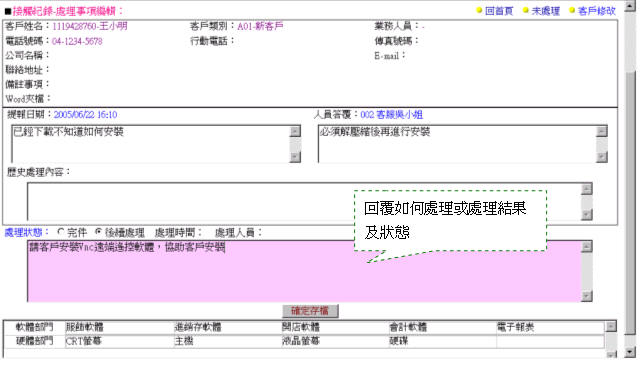642x366 pixels.
Task: Click the scroll-up arrow of the category table
Action: point(611,326)
